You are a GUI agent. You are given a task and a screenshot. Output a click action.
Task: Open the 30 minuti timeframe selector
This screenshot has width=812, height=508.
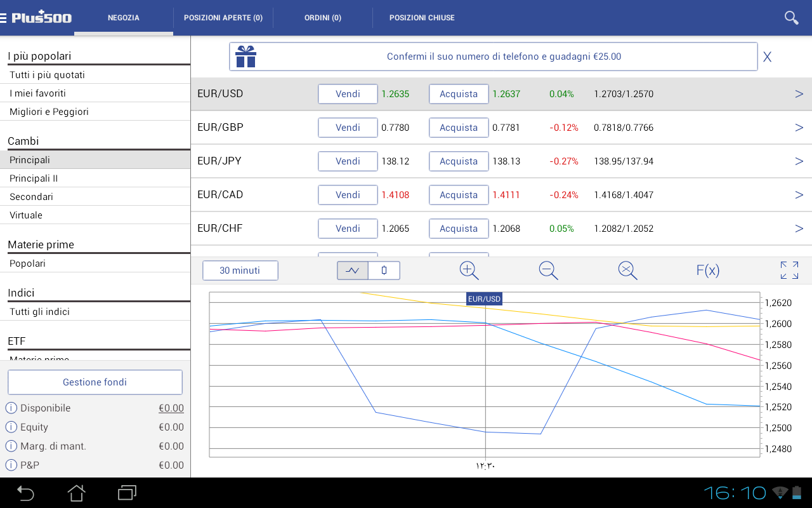(240, 271)
